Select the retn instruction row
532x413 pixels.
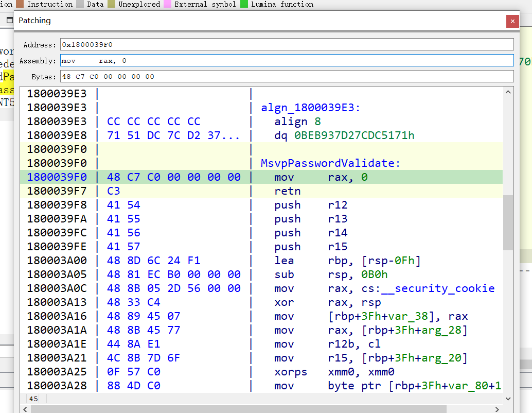(x=288, y=191)
